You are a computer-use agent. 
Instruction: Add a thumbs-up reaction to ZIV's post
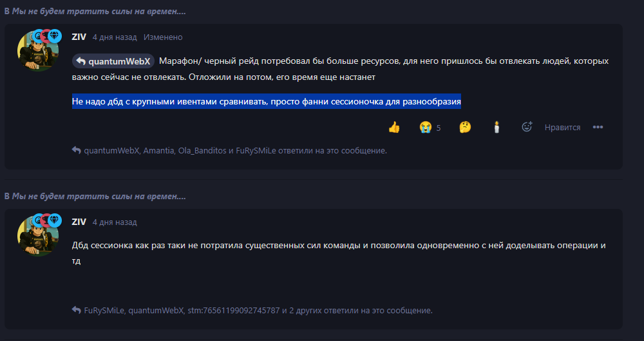394,128
